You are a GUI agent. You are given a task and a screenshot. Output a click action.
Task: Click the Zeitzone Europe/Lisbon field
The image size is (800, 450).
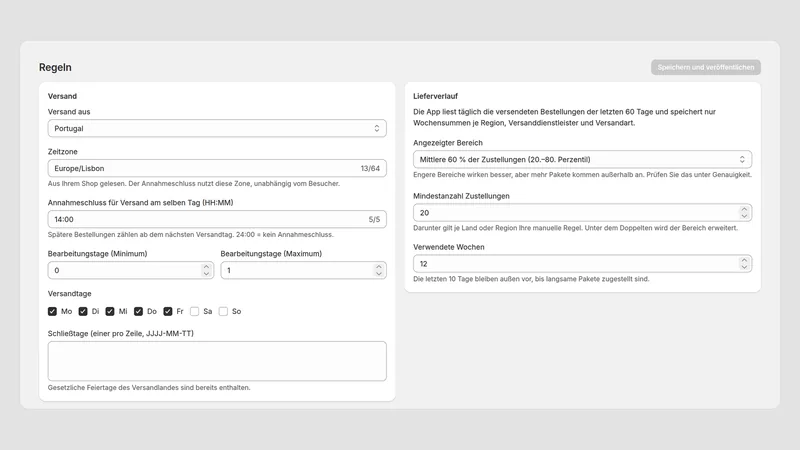(x=217, y=168)
